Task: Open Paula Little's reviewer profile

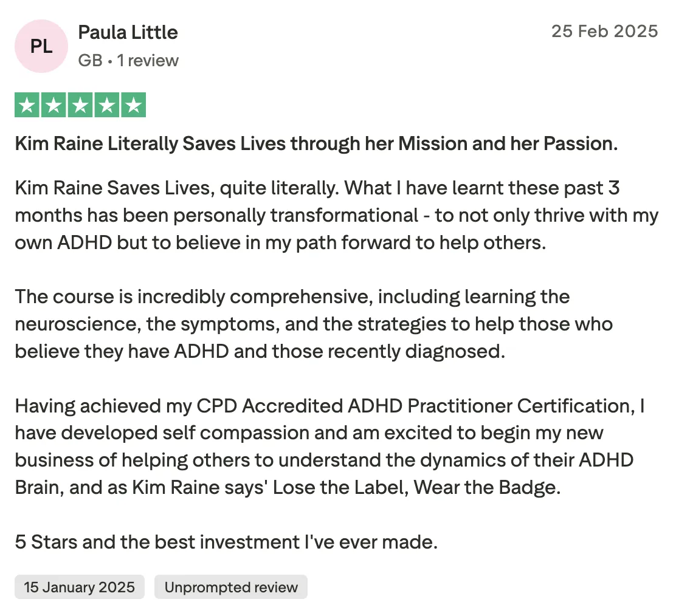Action: pyautogui.click(x=128, y=32)
